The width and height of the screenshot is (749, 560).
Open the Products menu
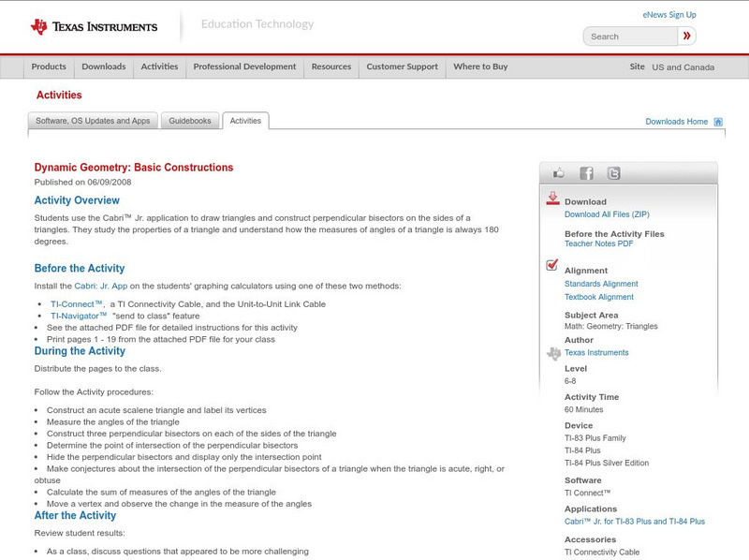tap(49, 66)
